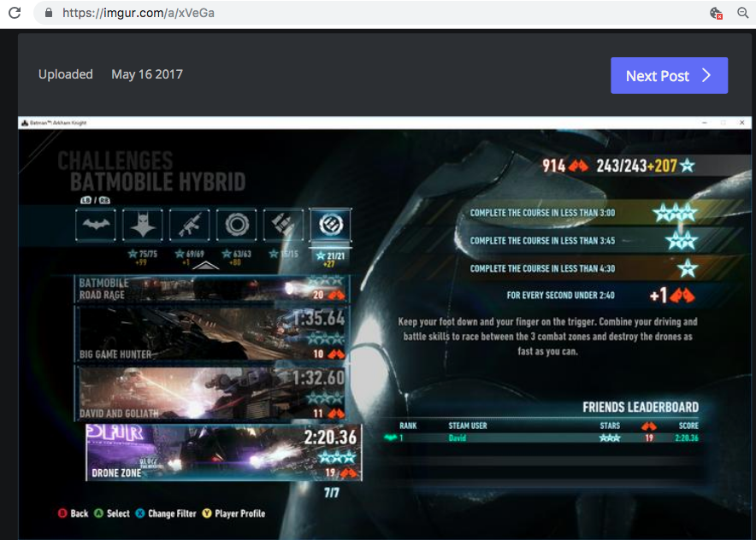Click the LB shoulder button icon
This screenshot has height=540, width=756.
pyautogui.click(x=86, y=200)
